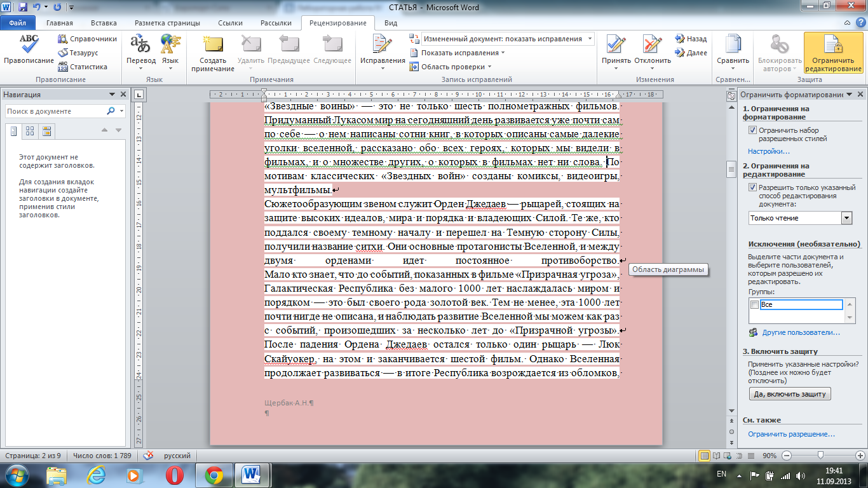Select Print Layout view in status bar
Screen dimensions: 868x488
[704, 456]
